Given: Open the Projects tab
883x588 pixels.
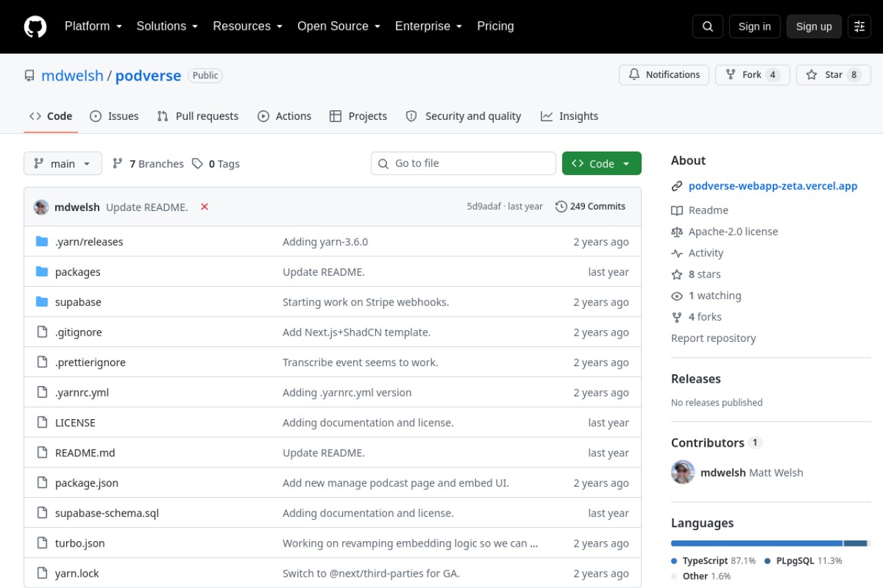Looking at the screenshot, I should (358, 116).
